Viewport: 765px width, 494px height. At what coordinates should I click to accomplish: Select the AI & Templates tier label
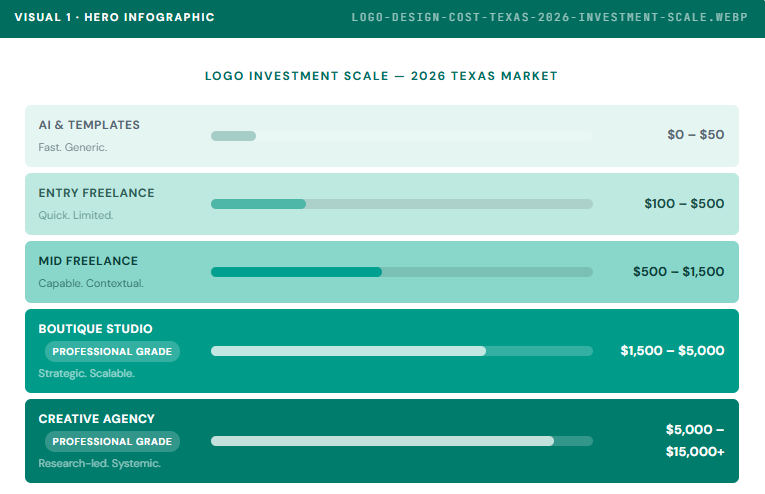pyautogui.click(x=89, y=125)
